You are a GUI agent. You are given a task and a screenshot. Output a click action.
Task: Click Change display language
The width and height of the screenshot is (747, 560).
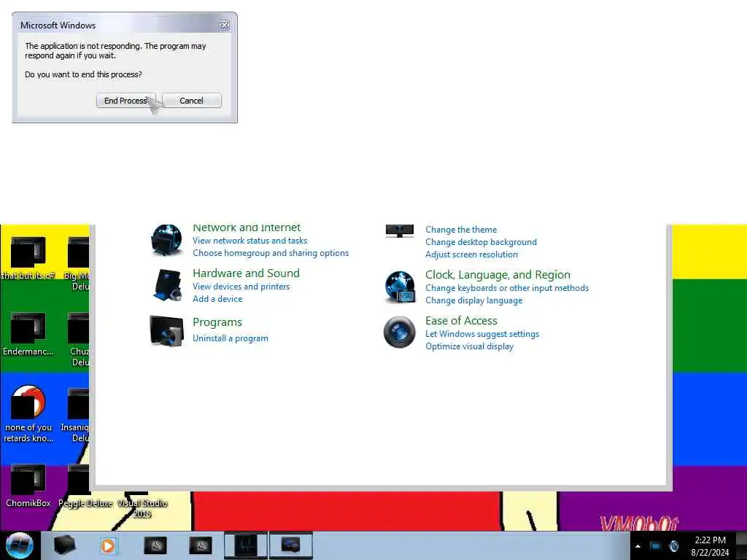click(473, 300)
